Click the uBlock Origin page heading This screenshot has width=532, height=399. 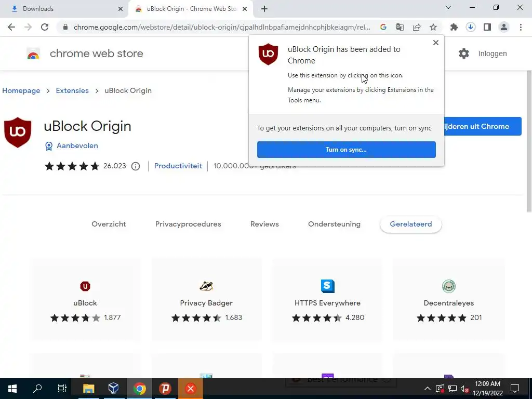click(87, 126)
